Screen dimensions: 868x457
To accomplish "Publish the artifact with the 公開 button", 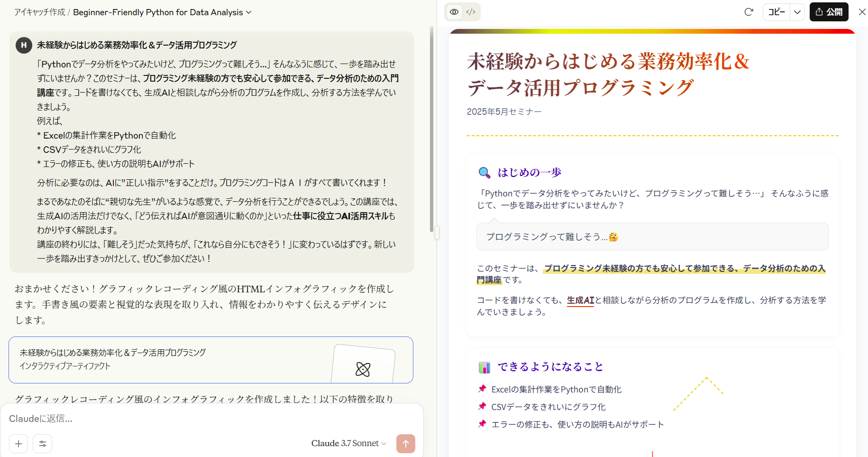I will click(829, 12).
